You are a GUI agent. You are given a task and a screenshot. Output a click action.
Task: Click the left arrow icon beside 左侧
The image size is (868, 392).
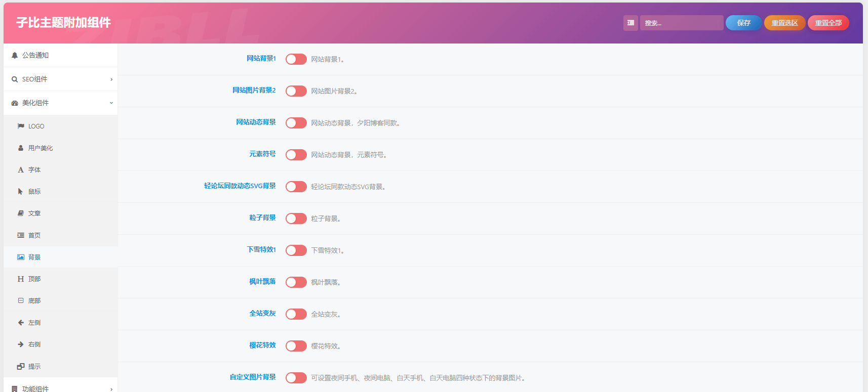pyautogui.click(x=21, y=322)
